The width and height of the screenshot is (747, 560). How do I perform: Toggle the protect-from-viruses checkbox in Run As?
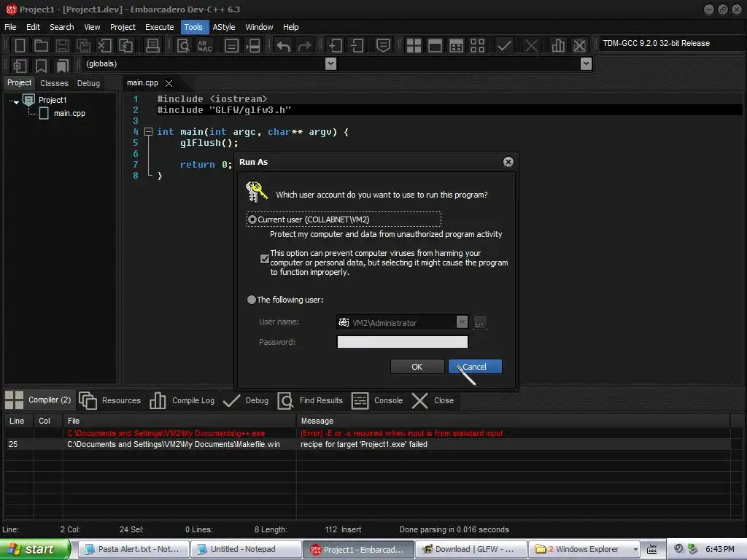coord(264,259)
